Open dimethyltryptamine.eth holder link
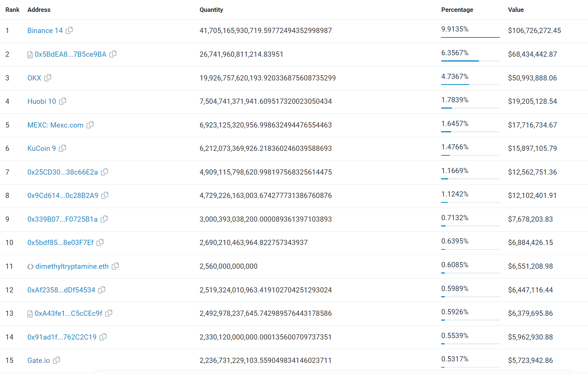 pos(72,266)
